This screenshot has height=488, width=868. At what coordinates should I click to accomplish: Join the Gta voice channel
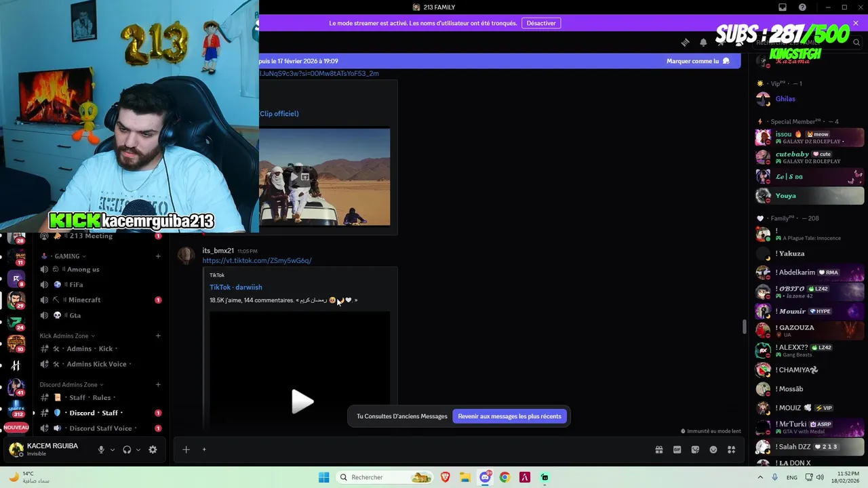click(101, 315)
